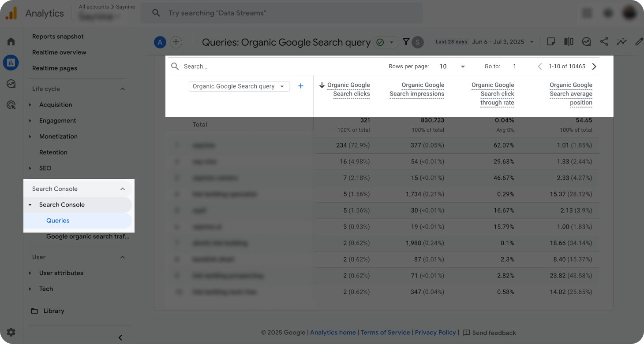Image resolution: width=644 pixels, height=344 pixels.
Task: Collapse the Search Console section header
Action: [x=123, y=189]
